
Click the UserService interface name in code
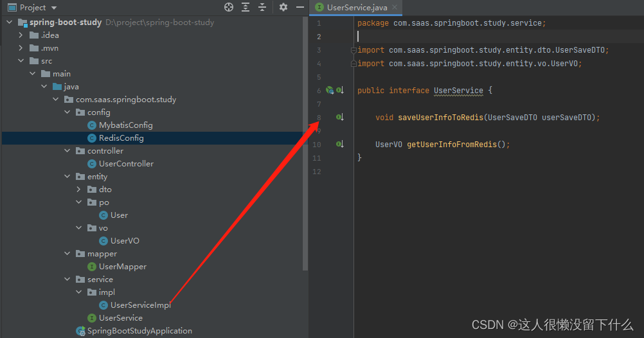pos(458,91)
